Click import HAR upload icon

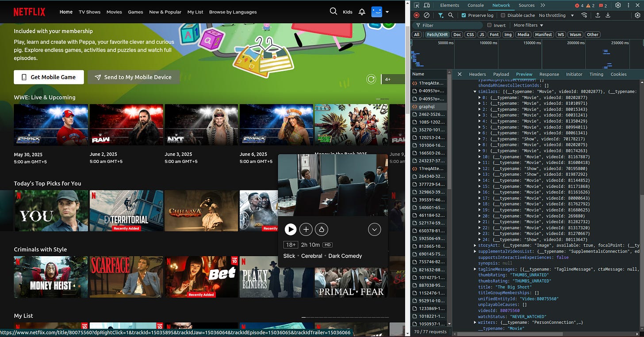(x=598, y=15)
